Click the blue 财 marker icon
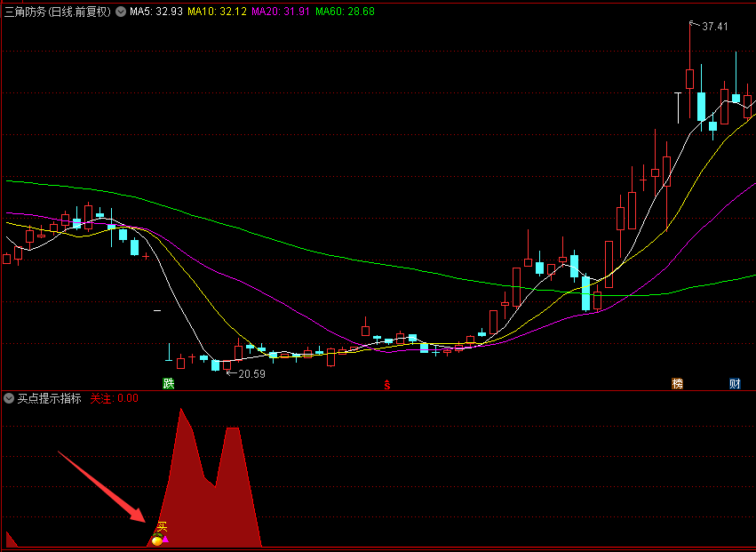756x552 pixels. pos(735,384)
